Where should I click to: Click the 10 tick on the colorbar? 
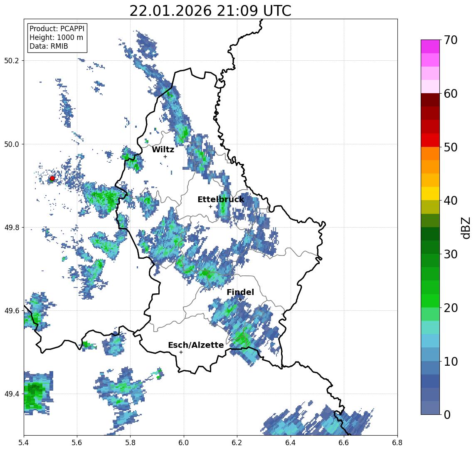click(451, 361)
